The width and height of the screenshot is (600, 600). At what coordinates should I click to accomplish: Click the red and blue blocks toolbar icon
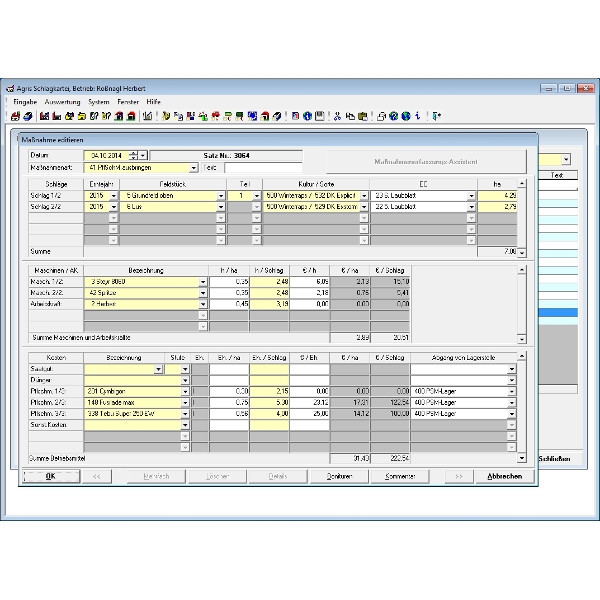(191, 116)
